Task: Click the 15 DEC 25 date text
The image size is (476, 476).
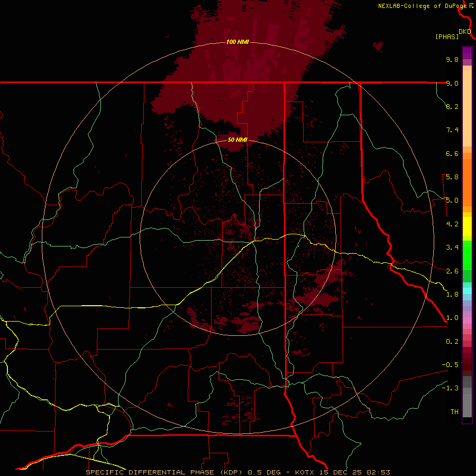Action: click(341, 472)
